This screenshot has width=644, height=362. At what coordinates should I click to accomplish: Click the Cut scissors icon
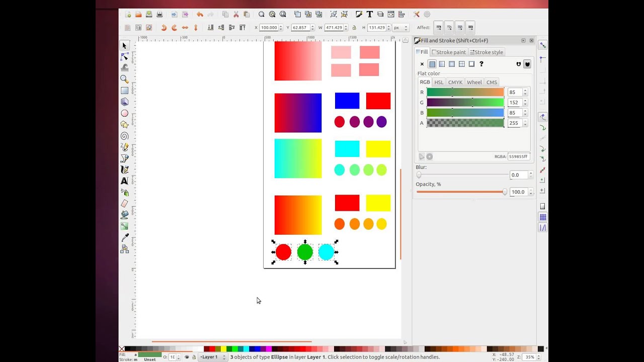click(236, 15)
